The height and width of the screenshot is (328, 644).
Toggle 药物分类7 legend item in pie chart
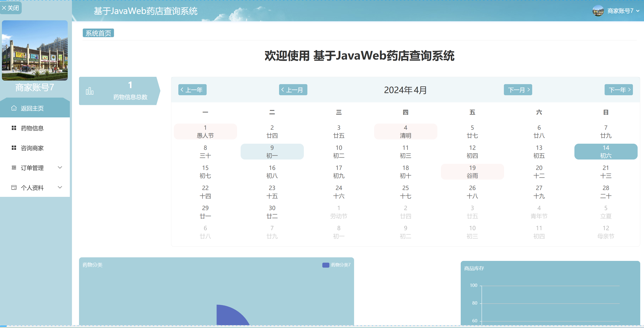pos(336,265)
